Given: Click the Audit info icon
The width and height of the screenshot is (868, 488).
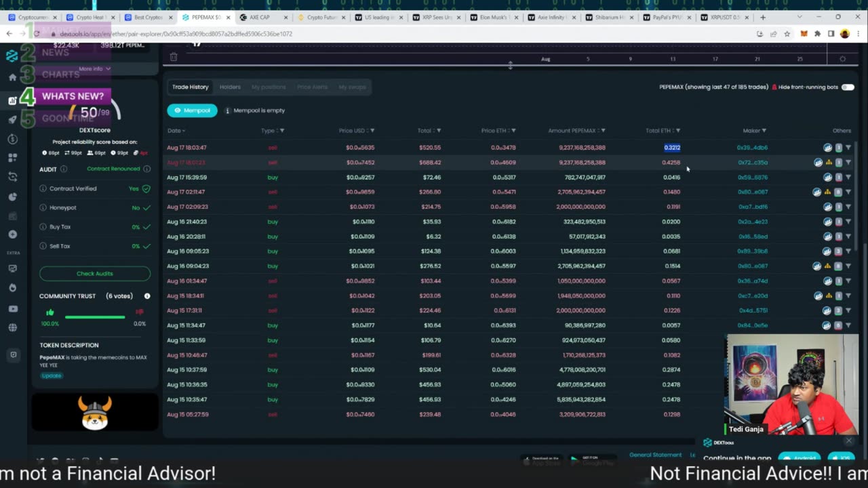Looking at the screenshot, I should [64, 169].
